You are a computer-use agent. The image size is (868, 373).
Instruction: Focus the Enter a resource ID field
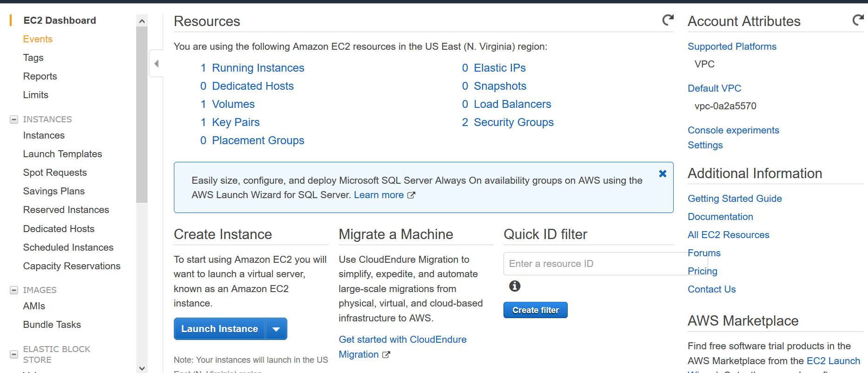[605, 264]
